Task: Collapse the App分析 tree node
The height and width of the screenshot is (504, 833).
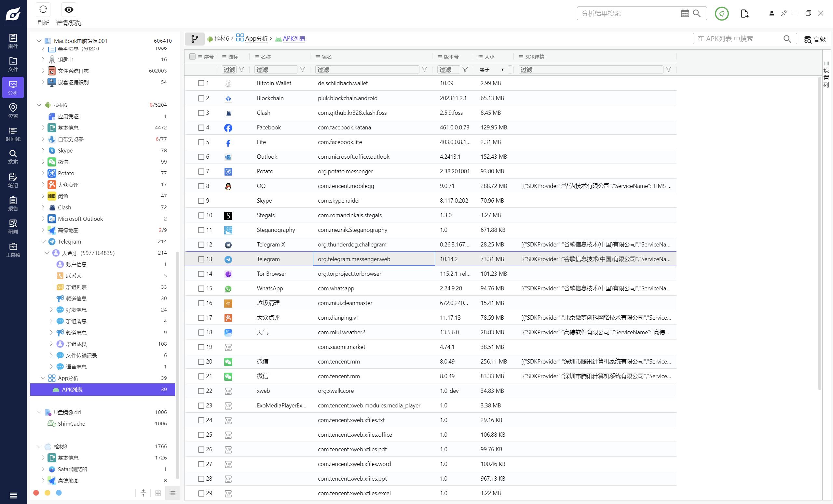Action: pyautogui.click(x=43, y=378)
